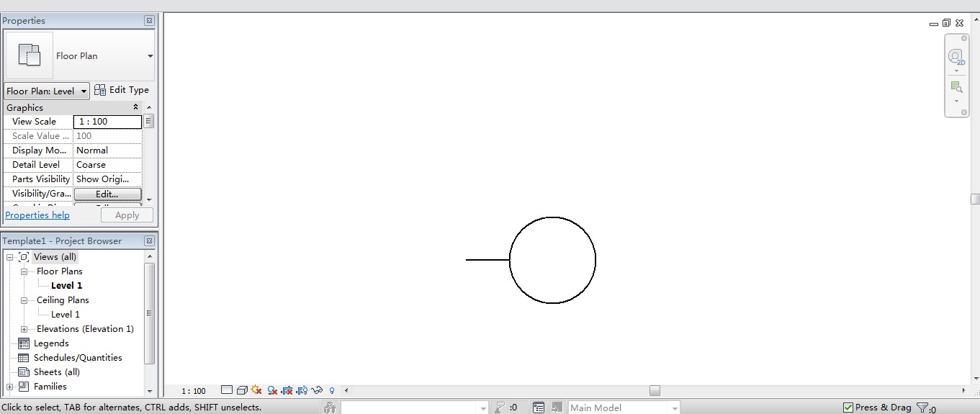
Task: Open Visibility/Graphics Overrides Edit button
Action: pos(107,194)
